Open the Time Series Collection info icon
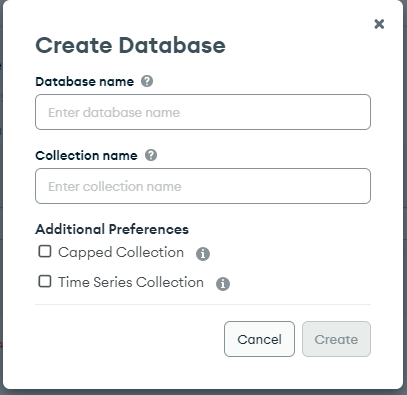 point(223,284)
